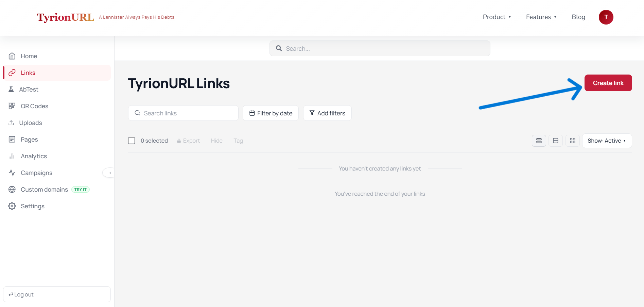
Task: Click the 'TyrionURL Links' heading
Action: (x=179, y=83)
